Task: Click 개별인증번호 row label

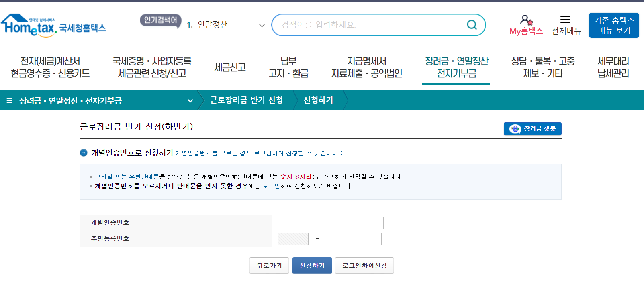Action: click(x=110, y=223)
